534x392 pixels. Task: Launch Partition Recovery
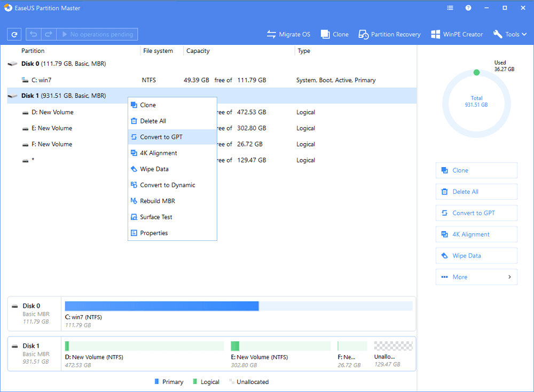point(390,34)
